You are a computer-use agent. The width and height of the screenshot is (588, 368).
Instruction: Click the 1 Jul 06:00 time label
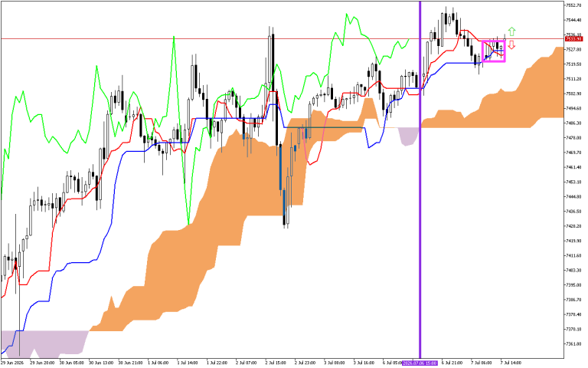point(158,363)
